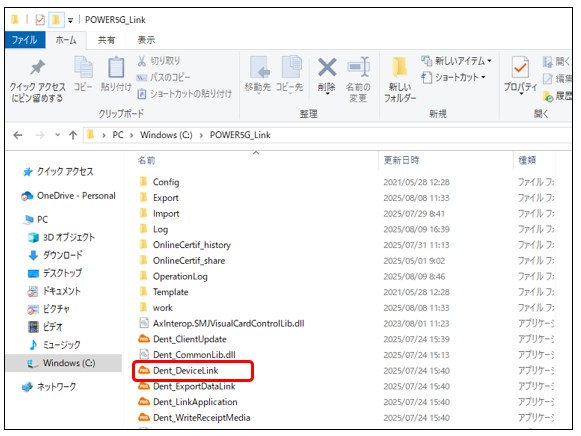This screenshot has height=436, width=581.
Task: Click the Copy to (コピー先) icon
Action: [292, 67]
